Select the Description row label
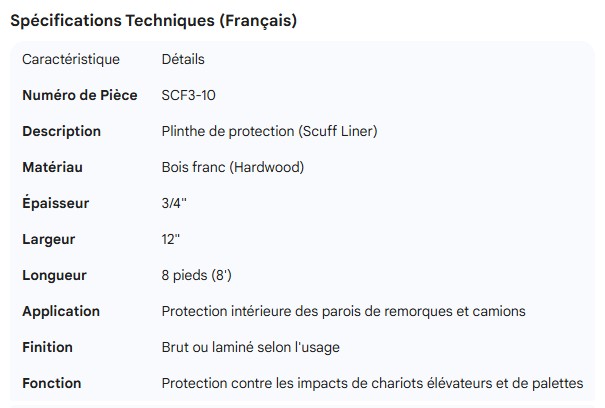The height and width of the screenshot is (408, 605). click(61, 131)
